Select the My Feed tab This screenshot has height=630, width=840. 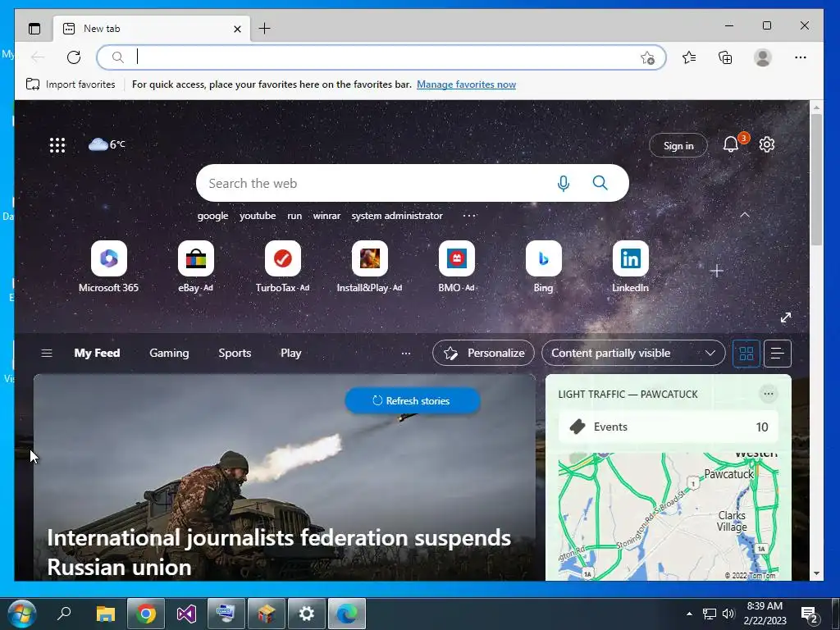pos(97,353)
